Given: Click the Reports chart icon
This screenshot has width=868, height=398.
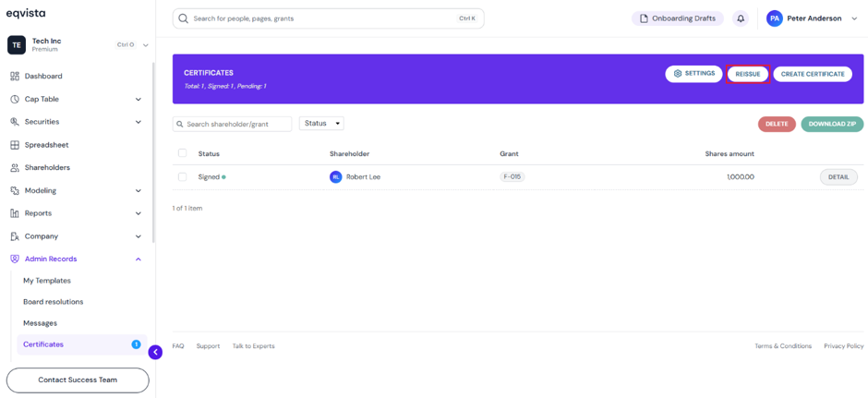Looking at the screenshot, I should [15, 213].
